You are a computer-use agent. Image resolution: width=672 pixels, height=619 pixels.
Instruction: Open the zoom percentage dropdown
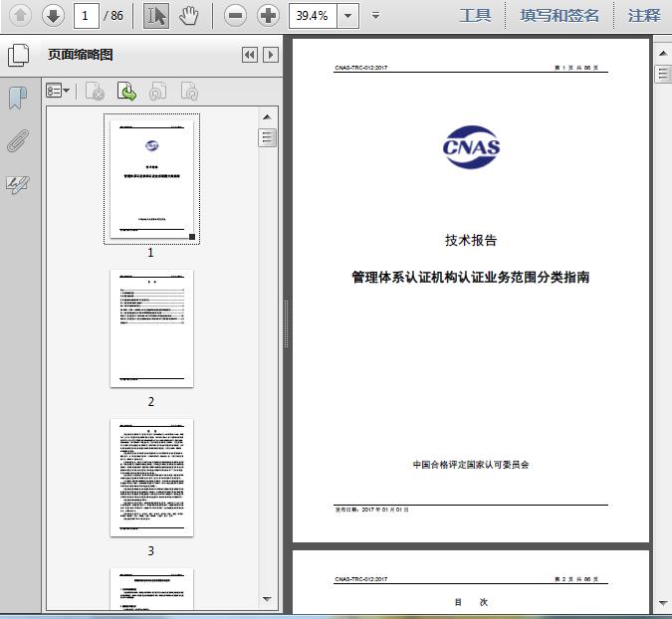[347, 15]
